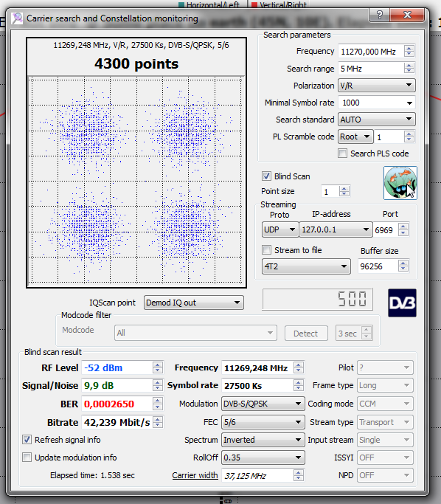Viewport: 441px width, 504px height.
Task: Click the Buffer size 96256 field
Action: pyautogui.click(x=378, y=266)
